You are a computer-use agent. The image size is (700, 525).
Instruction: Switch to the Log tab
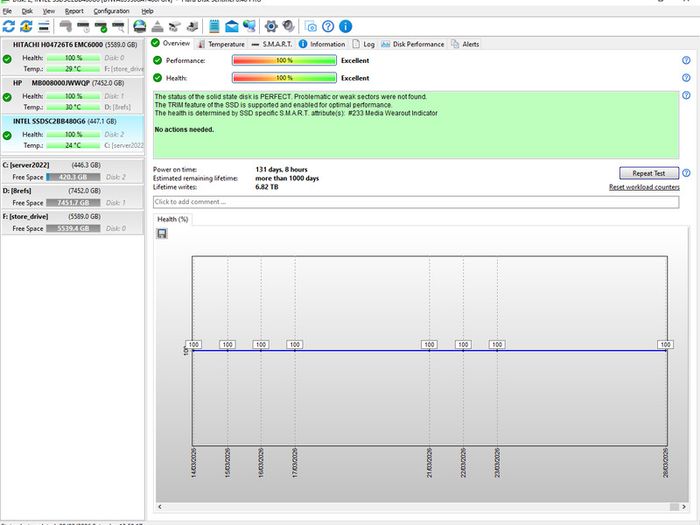click(363, 44)
